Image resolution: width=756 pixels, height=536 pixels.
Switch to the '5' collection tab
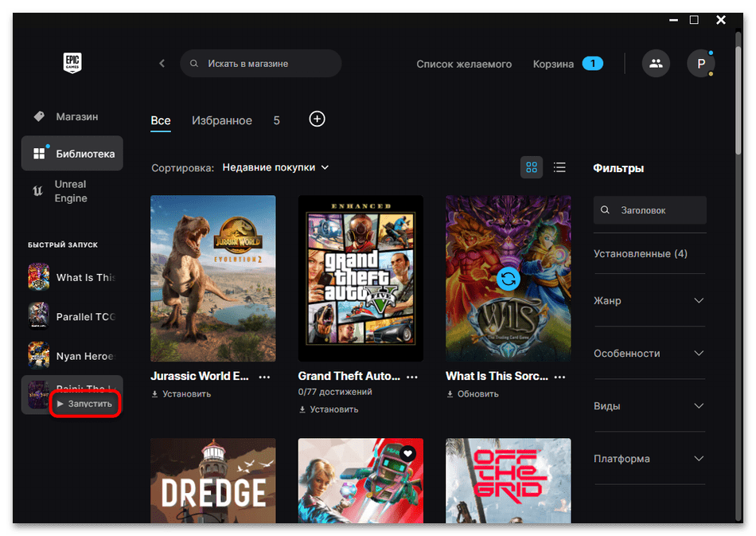pyautogui.click(x=277, y=120)
